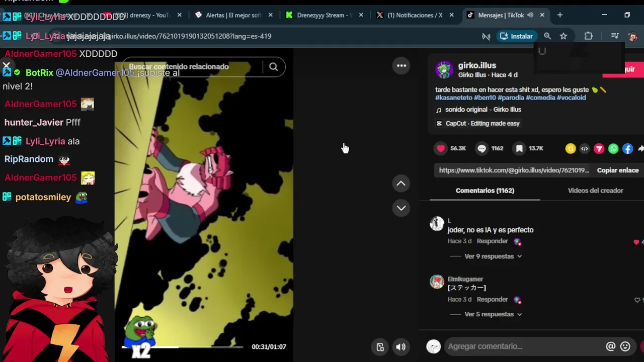Open more share options arrow
644x362 pixels.
click(x=640, y=148)
